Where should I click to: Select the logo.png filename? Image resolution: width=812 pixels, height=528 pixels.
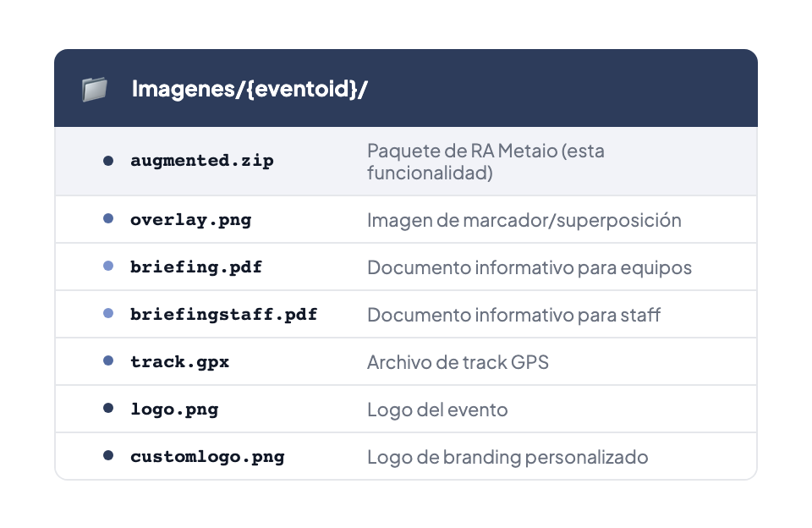[174, 409]
